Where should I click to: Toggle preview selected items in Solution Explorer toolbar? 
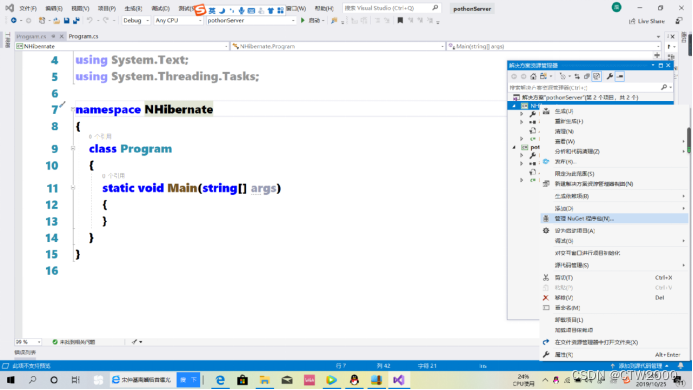coord(620,76)
